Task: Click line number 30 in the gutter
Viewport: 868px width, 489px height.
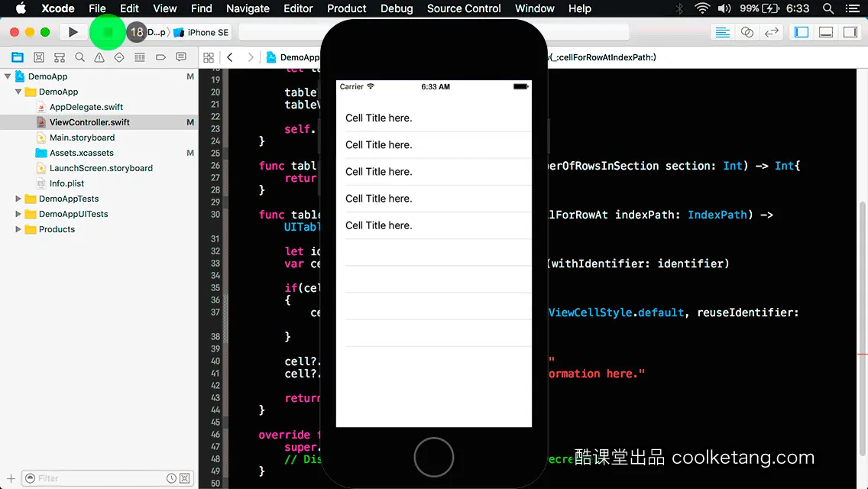Action: 215,214
